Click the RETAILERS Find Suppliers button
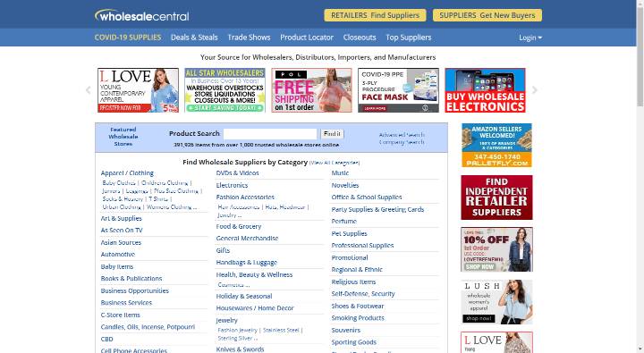Image resolution: width=644 pixels, height=353 pixels. (375, 15)
